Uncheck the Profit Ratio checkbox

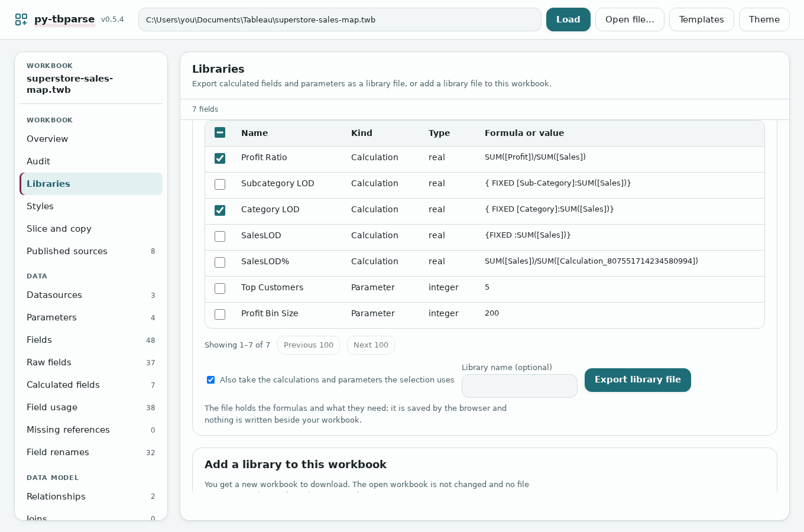point(220,158)
